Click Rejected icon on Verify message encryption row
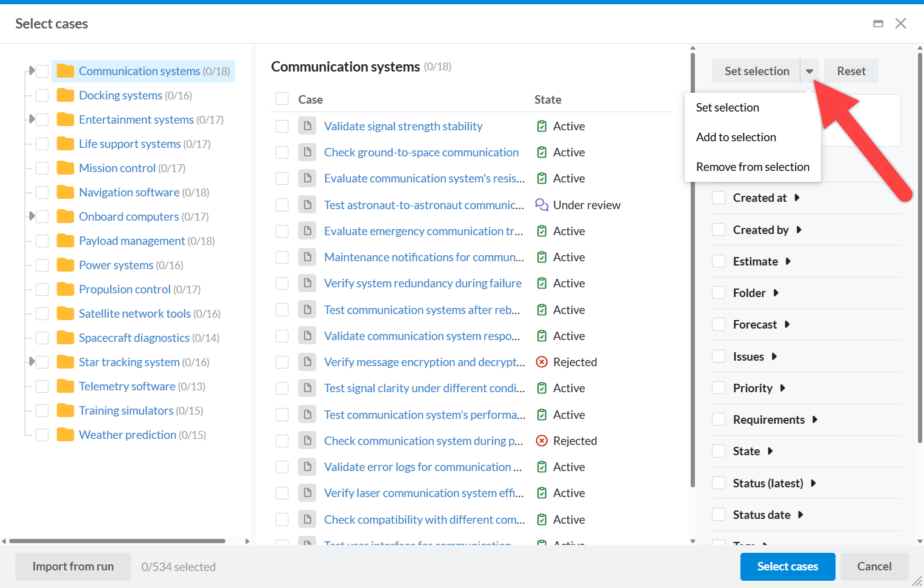This screenshot has width=924, height=588. coord(542,362)
